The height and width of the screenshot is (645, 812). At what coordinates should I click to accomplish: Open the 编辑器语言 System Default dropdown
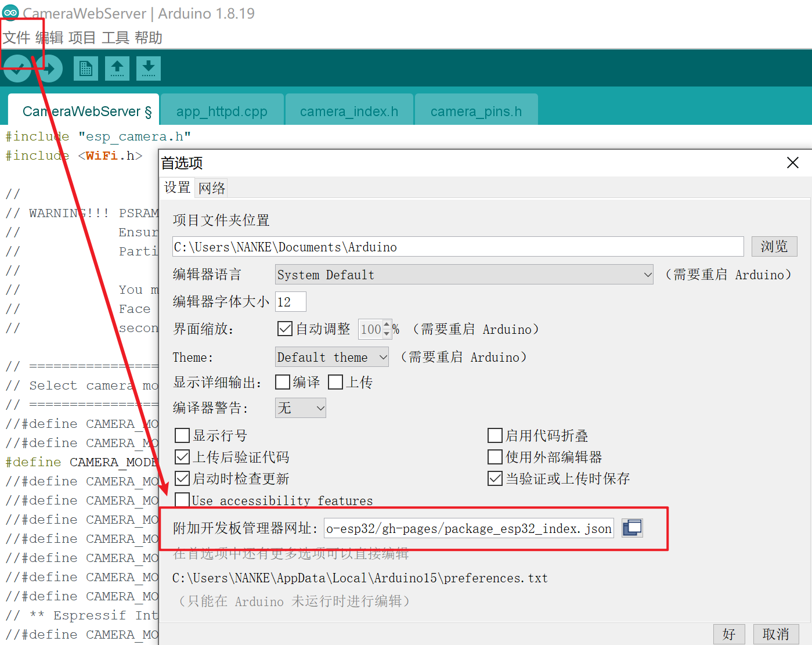tap(464, 275)
